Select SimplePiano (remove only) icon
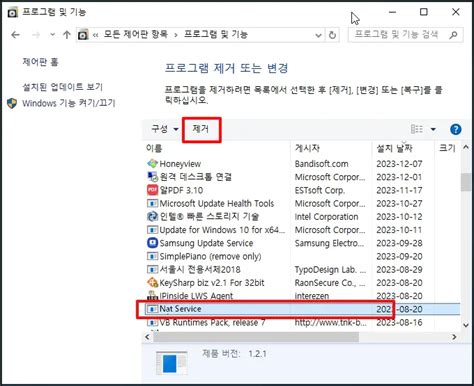 152,256
